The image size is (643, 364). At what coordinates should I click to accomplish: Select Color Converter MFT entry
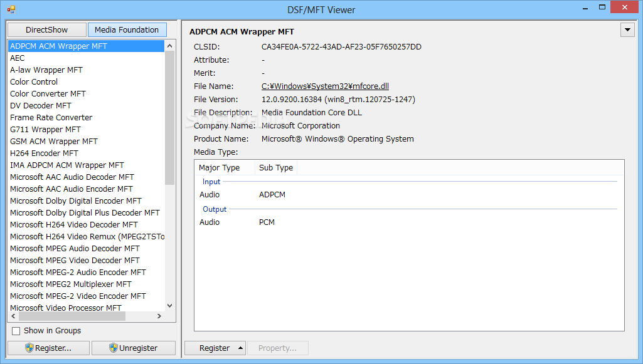tap(86, 94)
